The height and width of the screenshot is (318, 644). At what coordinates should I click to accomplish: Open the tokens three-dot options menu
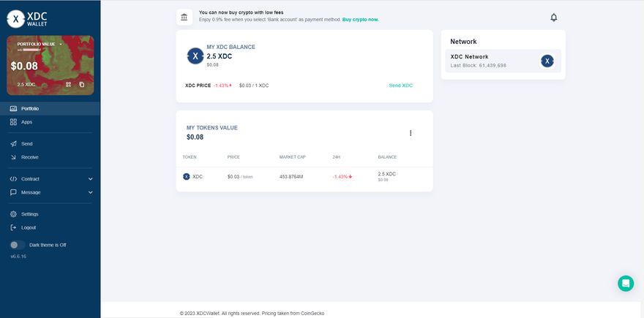point(411,133)
